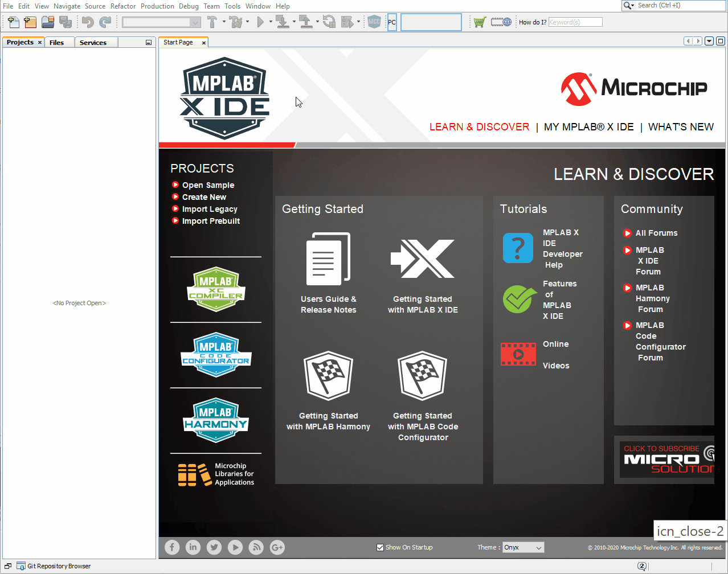Click the MPLAB Code Configurator badge
This screenshot has width=728, height=574.
pos(216,355)
